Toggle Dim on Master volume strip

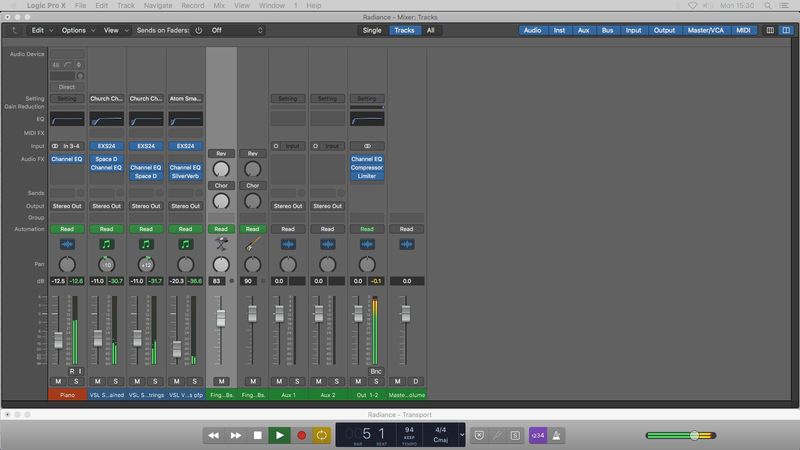tap(415, 381)
